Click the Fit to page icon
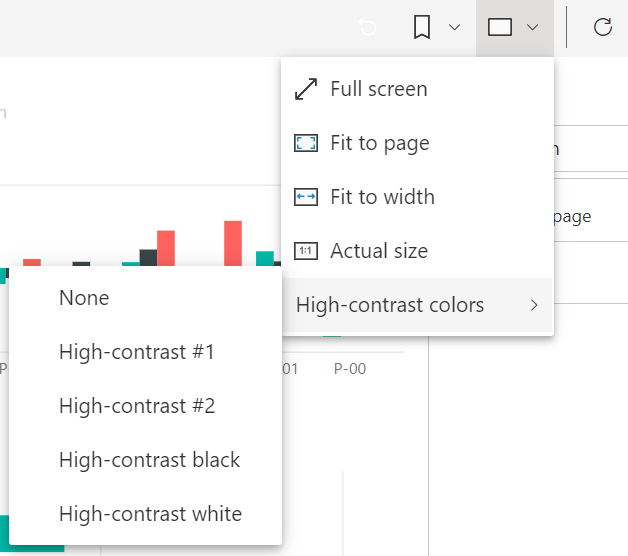This screenshot has height=556, width=628. [306, 143]
